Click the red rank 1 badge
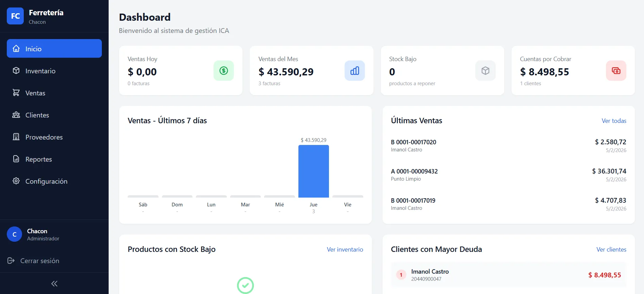 point(401,275)
